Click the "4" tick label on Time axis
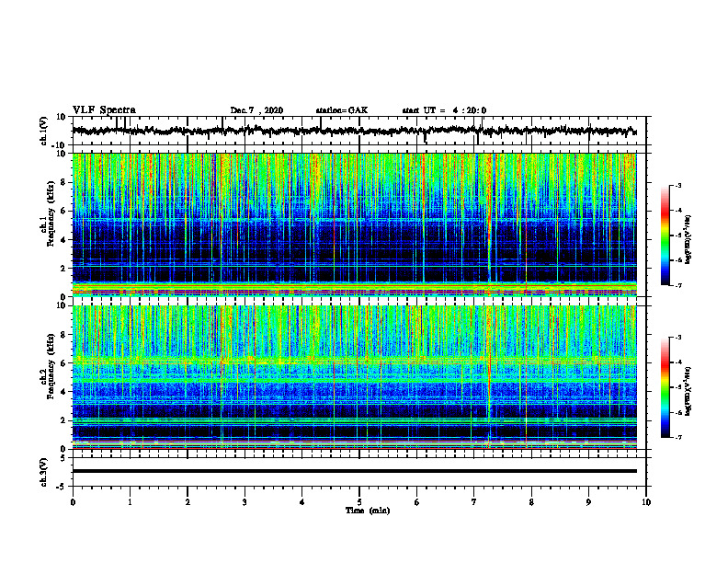Image resolution: width=728 pixels, height=563 pixels. pos(302,502)
